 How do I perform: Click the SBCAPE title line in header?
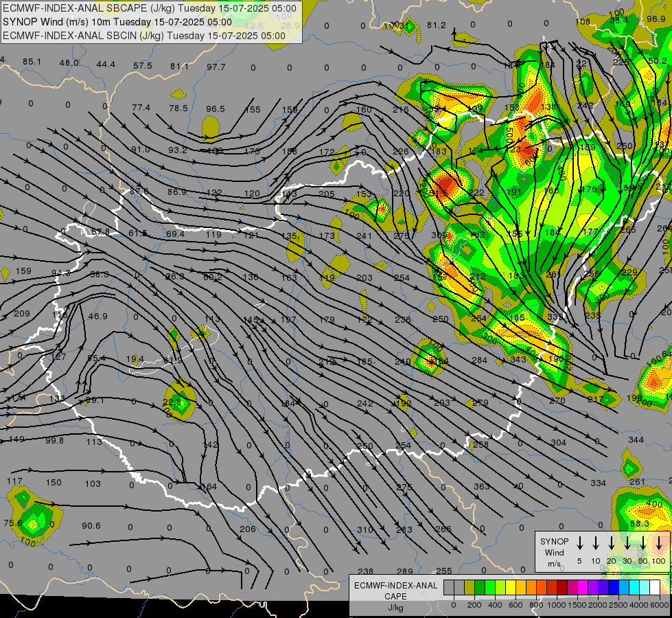point(149,8)
